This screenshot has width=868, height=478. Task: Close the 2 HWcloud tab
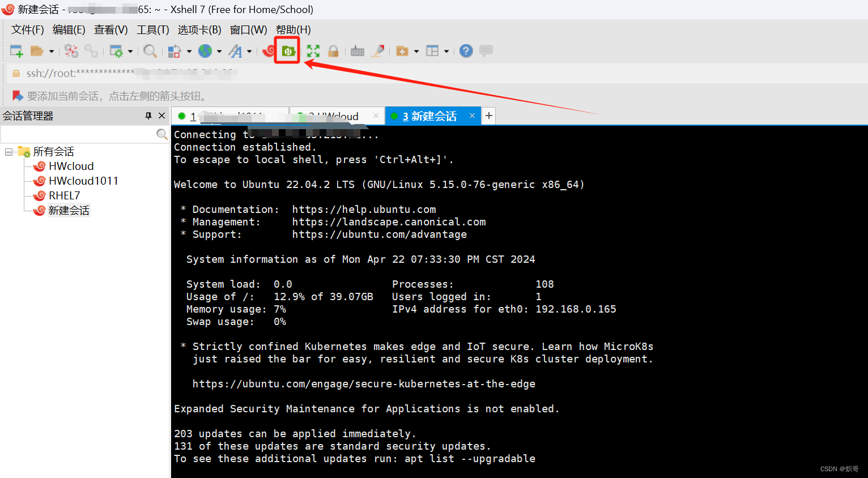[376, 116]
